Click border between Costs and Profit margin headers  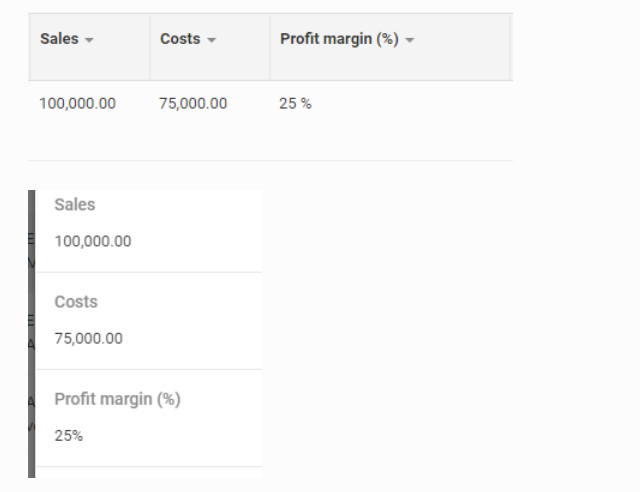pyautogui.click(x=270, y=46)
